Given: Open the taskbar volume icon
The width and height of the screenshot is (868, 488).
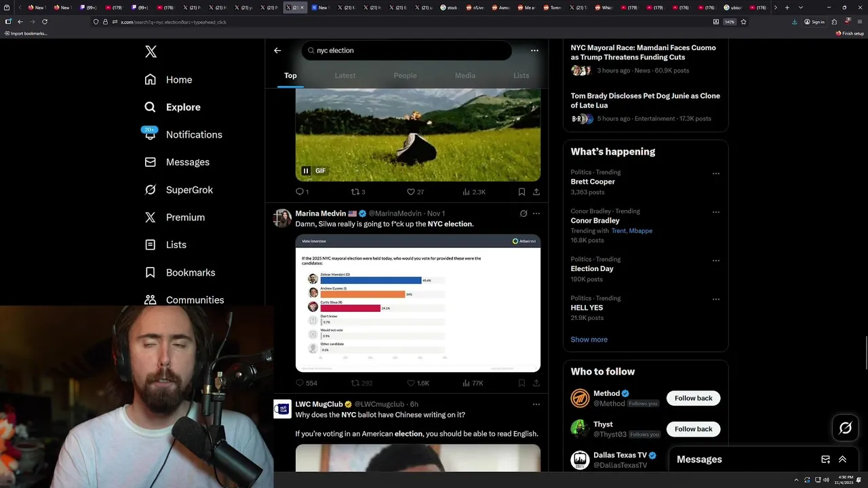Looking at the screenshot, I should tap(825, 480).
